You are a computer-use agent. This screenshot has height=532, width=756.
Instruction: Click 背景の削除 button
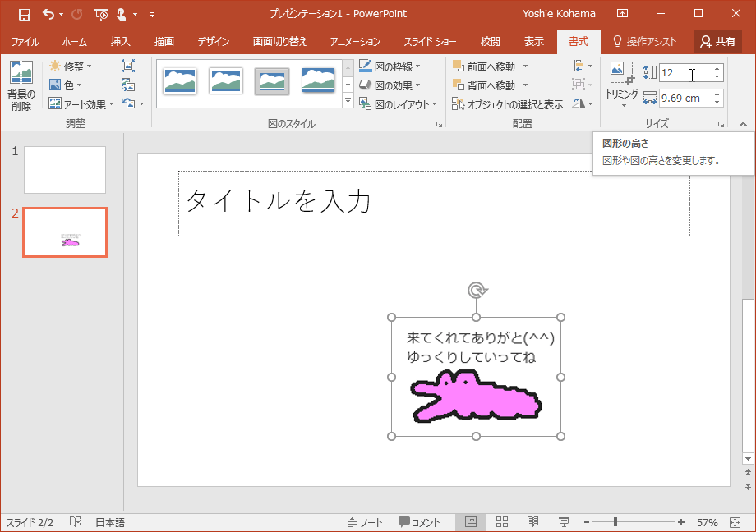(21, 85)
